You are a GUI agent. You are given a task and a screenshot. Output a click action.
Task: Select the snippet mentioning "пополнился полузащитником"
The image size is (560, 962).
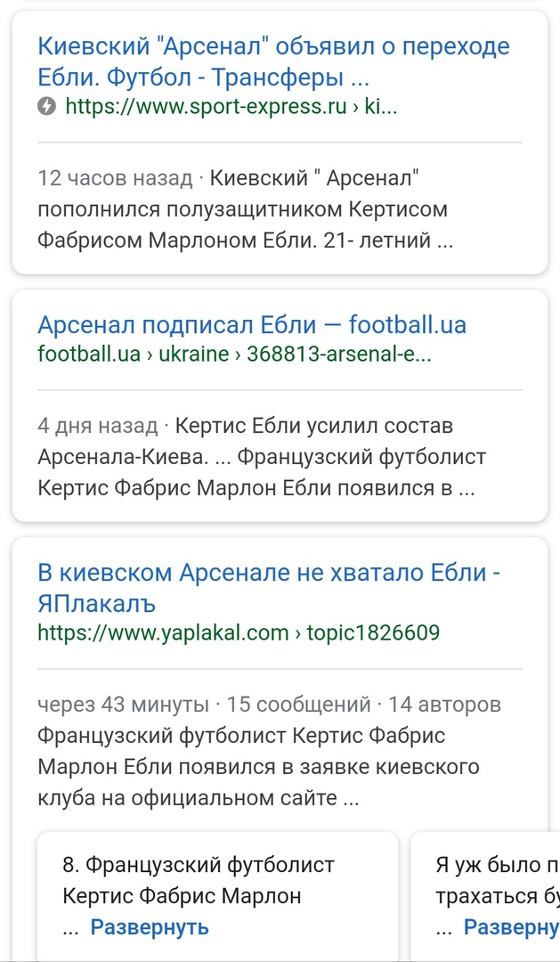tap(242, 210)
